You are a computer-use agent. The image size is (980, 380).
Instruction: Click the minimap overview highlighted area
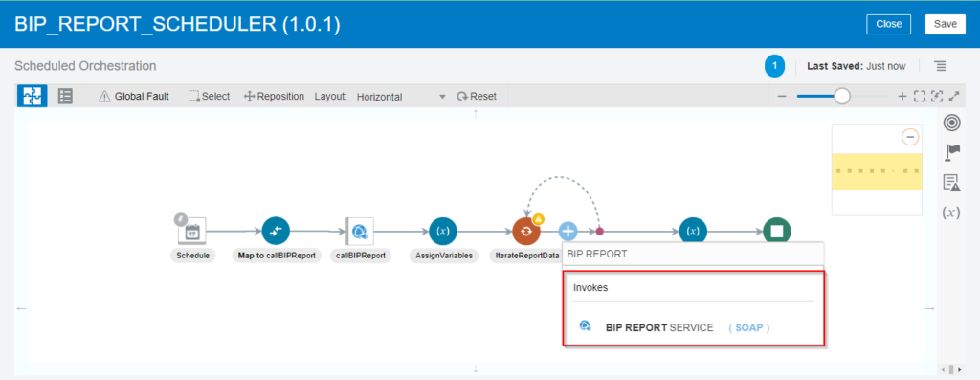tap(877, 171)
